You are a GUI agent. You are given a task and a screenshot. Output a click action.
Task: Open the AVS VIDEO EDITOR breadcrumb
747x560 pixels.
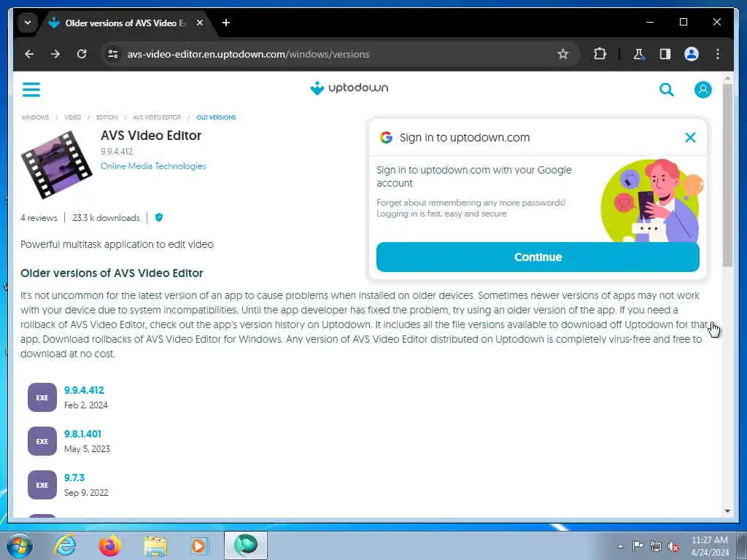point(157,117)
